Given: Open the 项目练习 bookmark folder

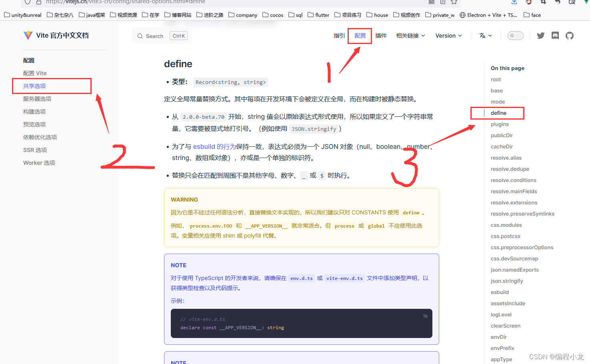Looking at the screenshot, I should tap(348, 15).
